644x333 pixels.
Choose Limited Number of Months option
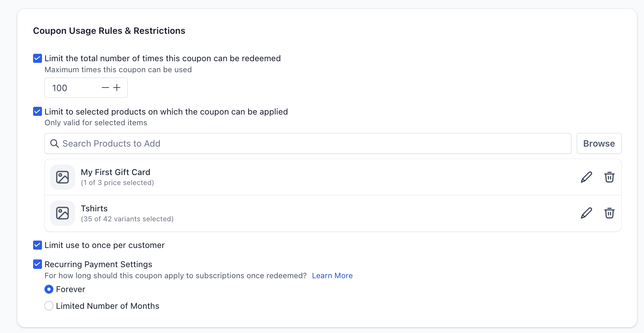[x=49, y=306]
